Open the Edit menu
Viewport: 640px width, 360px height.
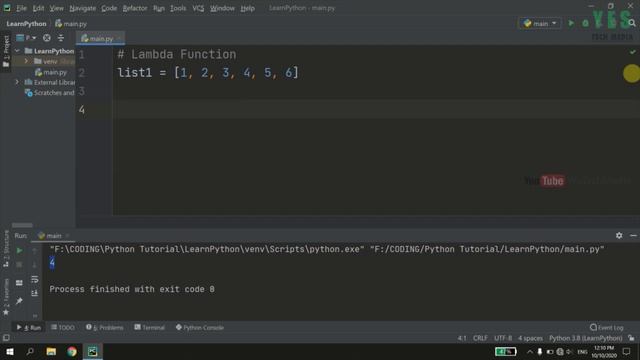[x=38, y=8]
